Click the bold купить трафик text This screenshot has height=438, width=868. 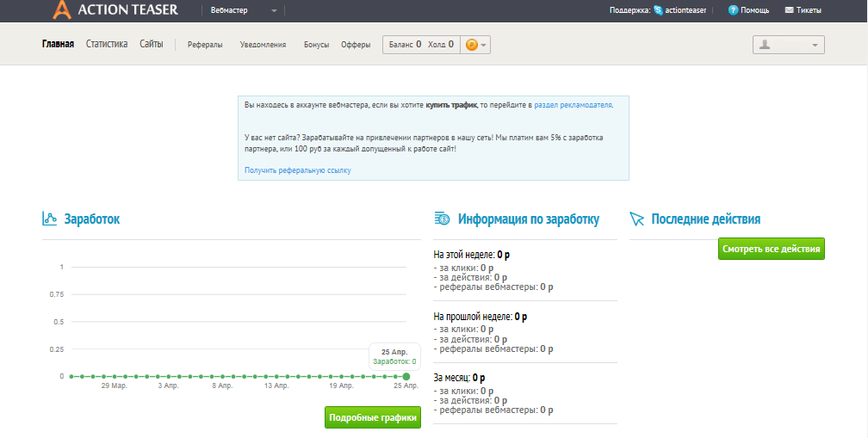tap(451, 104)
